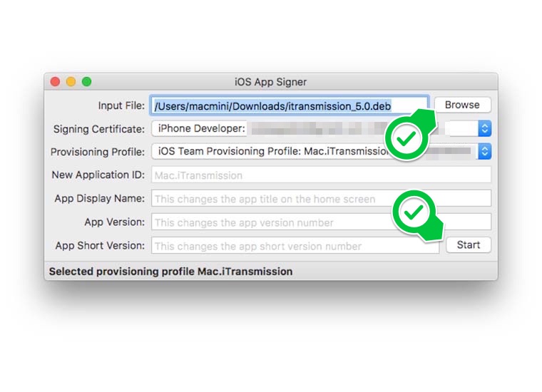Click the Browse button
Image resolution: width=542 pixels, height=392 pixels.
(x=462, y=105)
